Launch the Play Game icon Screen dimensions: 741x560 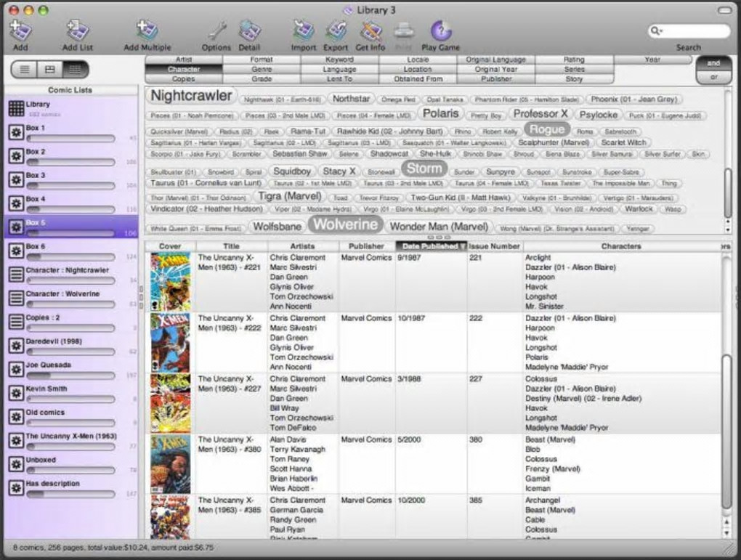[440, 31]
